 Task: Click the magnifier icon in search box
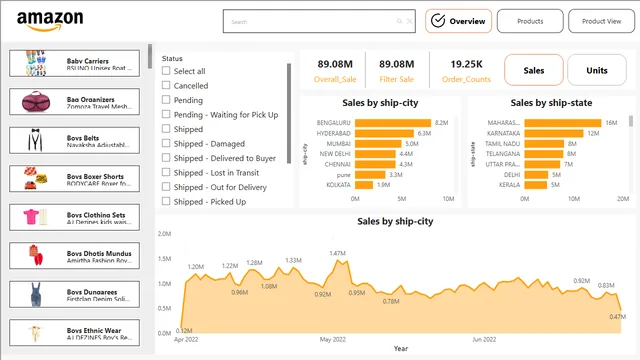400,21
